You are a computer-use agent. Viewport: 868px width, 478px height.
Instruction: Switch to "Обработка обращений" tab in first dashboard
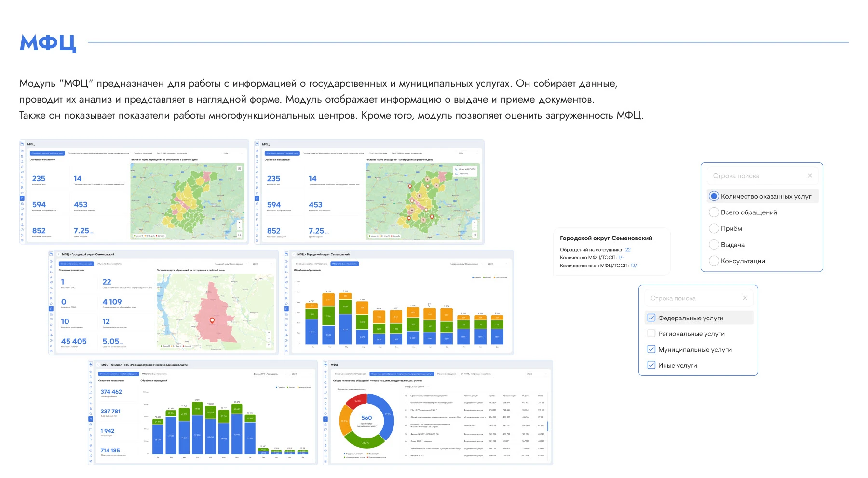coord(143,153)
